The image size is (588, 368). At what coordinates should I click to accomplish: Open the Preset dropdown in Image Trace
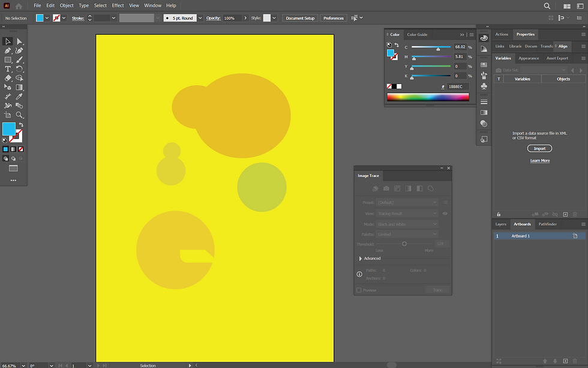pos(407,202)
